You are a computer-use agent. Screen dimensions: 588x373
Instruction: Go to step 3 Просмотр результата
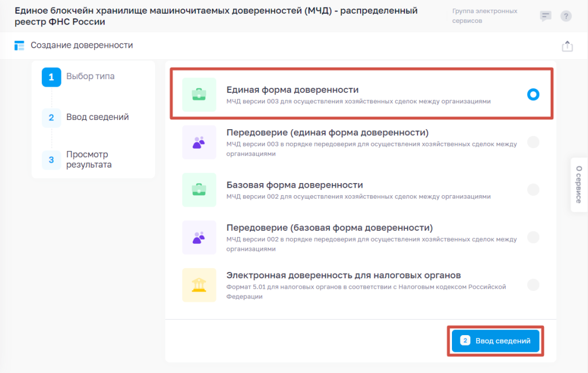point(77,160)
